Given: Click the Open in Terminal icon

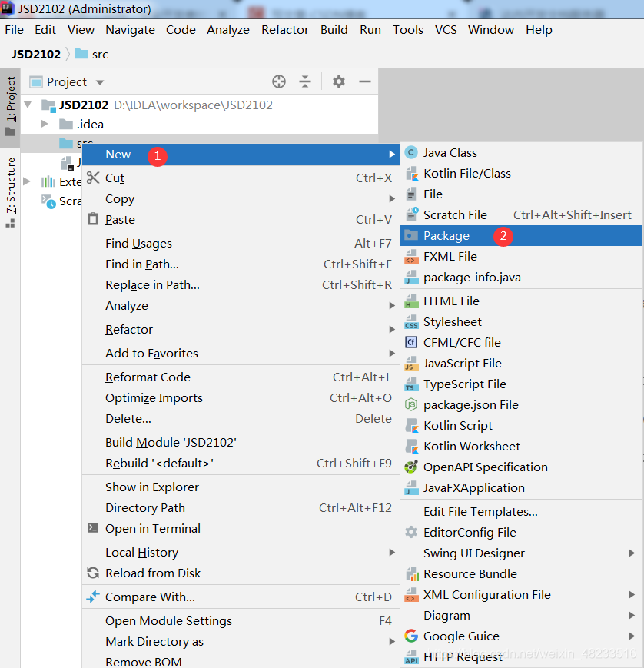Looking at the screenshot, I should (x=93, y=528).
